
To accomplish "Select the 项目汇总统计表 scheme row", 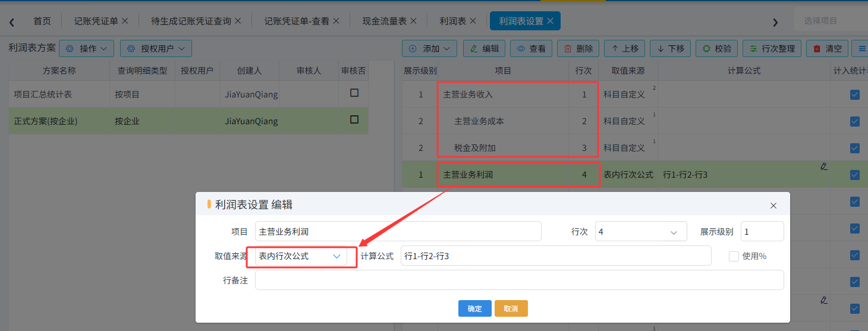I will tap(188, 94).
